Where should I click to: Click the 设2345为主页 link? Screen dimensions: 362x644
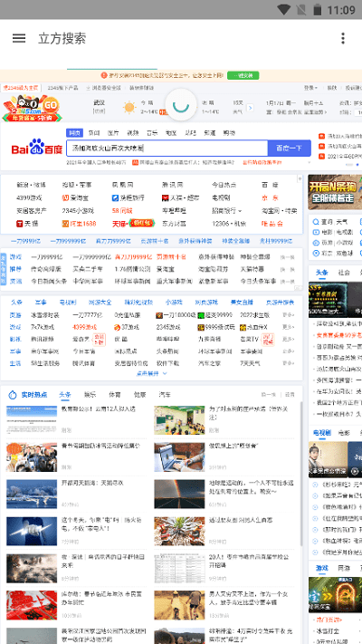click(20, 88)
